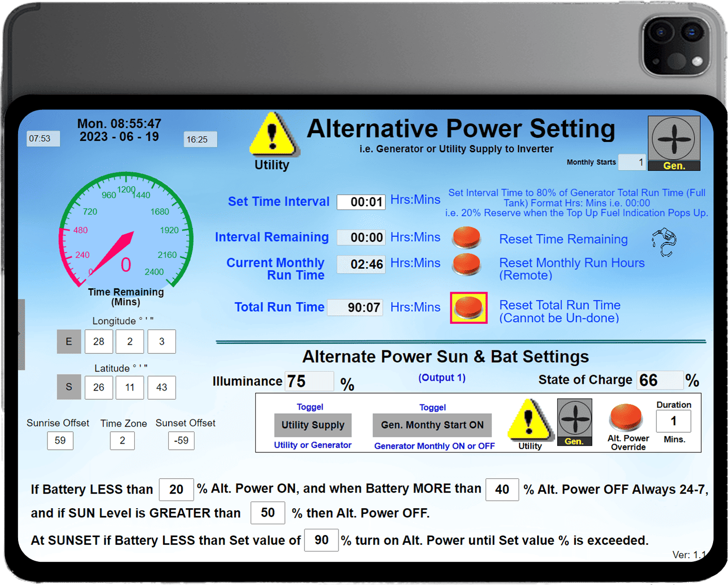Click the fuel pump nozzle icon
This screenshot has height=585, width=728.
coord(665,242)
